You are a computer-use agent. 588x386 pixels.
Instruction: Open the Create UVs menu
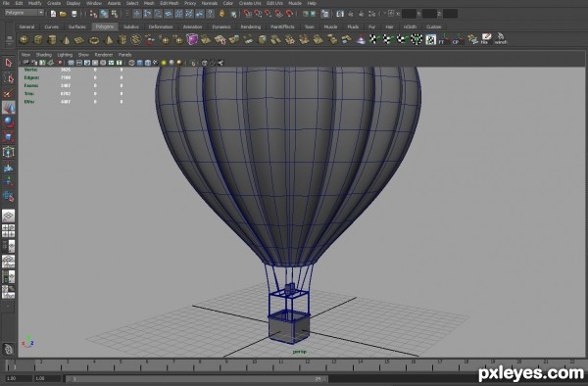click(x=250, y=3)
